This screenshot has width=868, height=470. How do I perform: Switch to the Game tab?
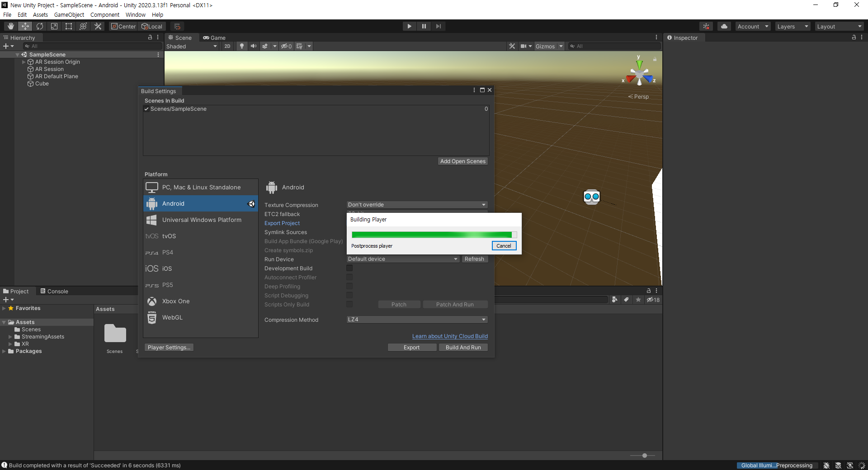(x=214, y=38)
